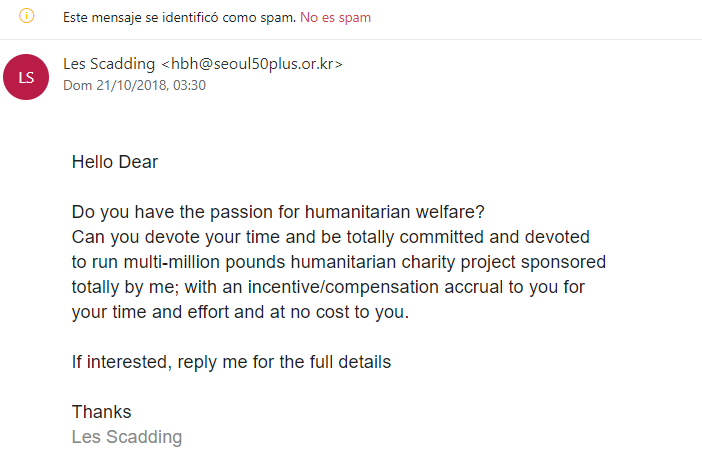702x468 pixels.
Task: Click the LS sender avatar circle
Action: tap(27, 76)
